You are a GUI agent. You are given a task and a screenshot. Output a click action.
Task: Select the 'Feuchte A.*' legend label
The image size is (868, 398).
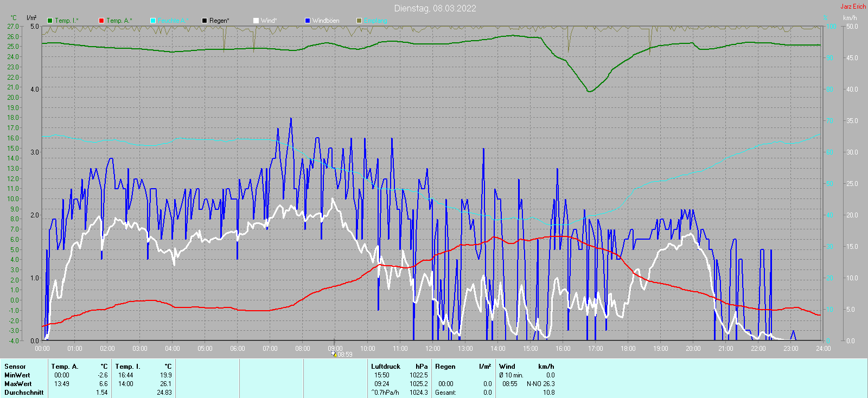(174, 21)
